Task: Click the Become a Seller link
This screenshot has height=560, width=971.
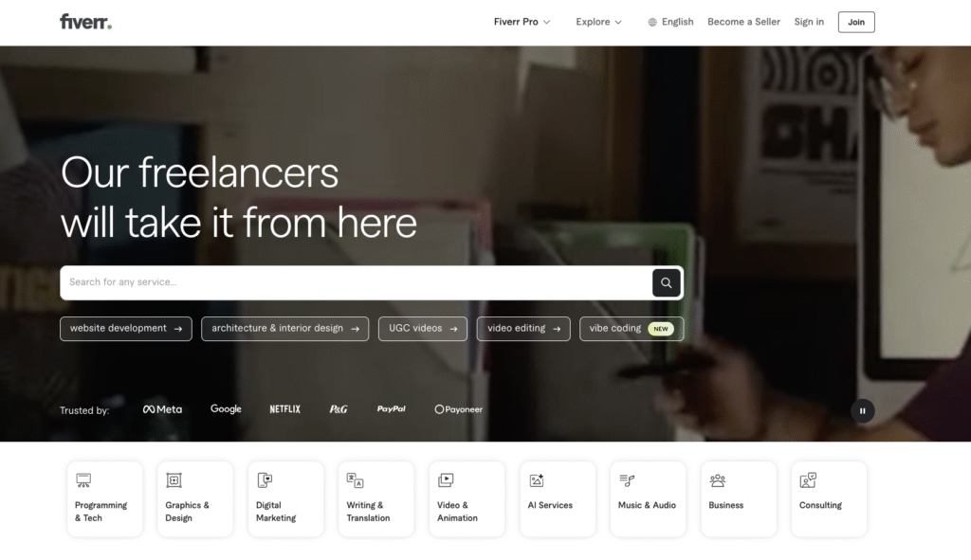Action: point(744,22)
